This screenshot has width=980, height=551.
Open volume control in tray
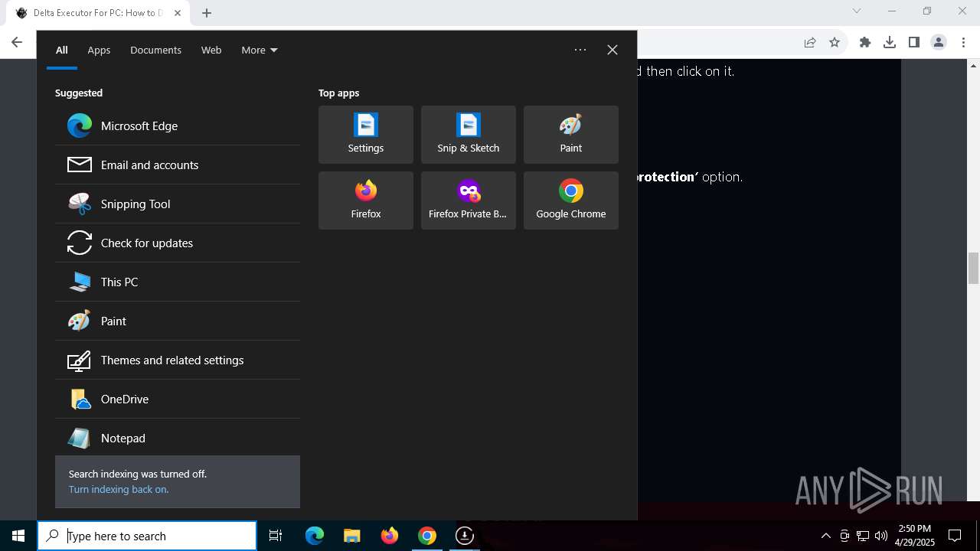(x=881, y=536)
